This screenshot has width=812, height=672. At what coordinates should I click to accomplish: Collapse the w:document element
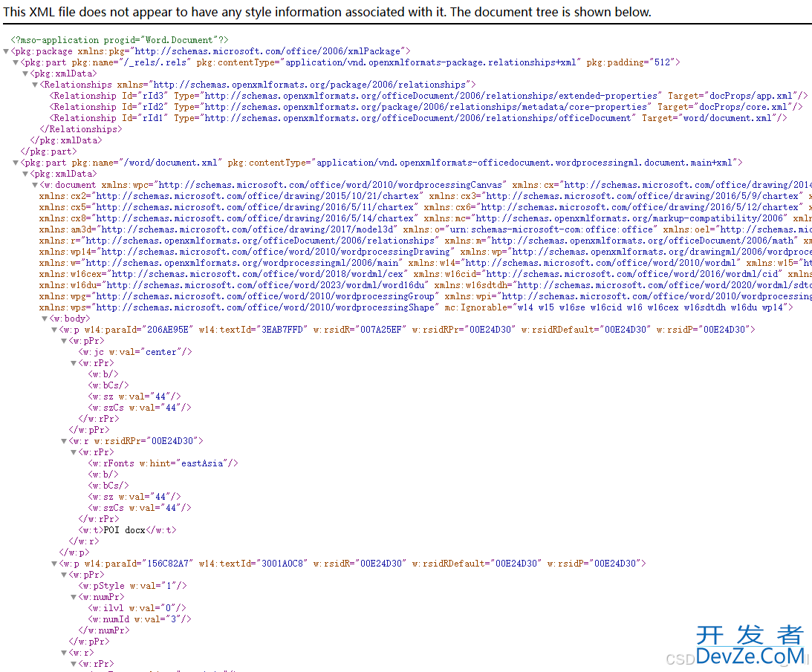pyautogui.click(x=35, y=185)
